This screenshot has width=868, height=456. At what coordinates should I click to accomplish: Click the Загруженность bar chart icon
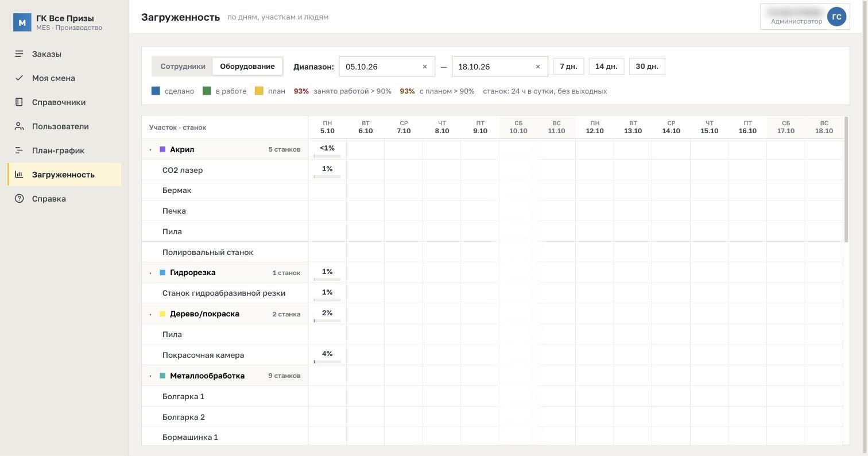click(x=19, y=175)
